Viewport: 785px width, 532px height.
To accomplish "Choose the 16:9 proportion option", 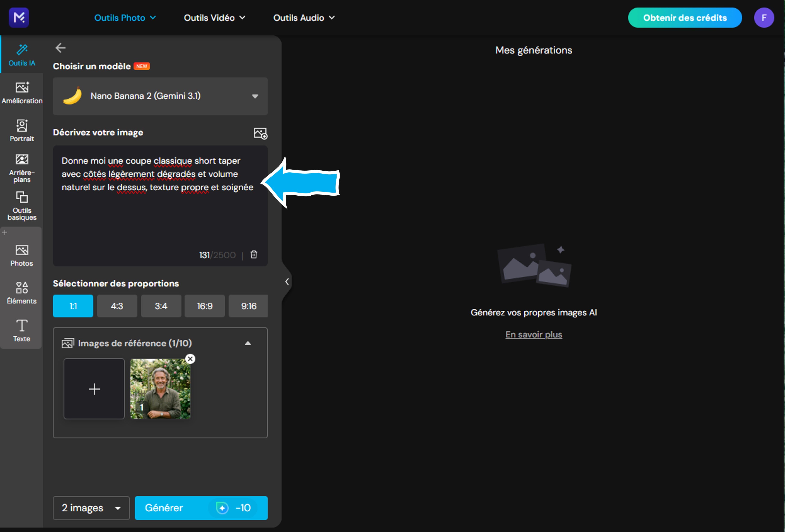I will 205,306.
